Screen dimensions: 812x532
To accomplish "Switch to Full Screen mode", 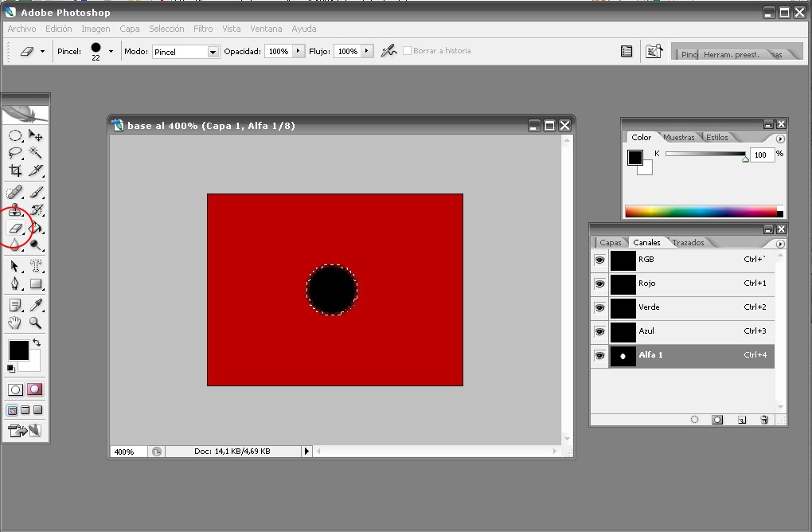I will 37,410.
